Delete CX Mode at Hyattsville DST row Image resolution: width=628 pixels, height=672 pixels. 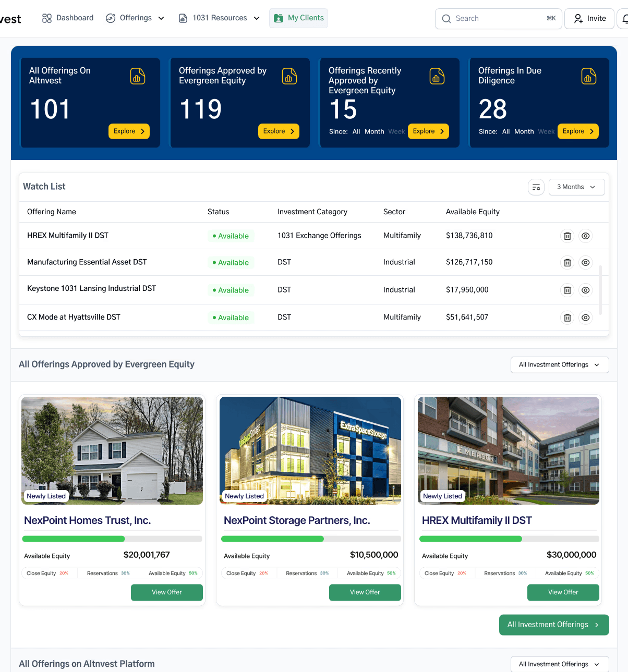coord(567,317)
